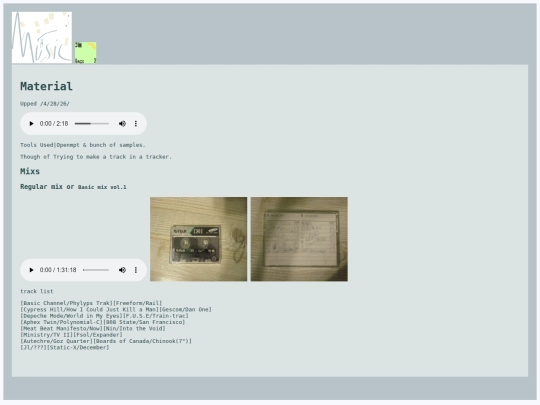Mute the 1:31:18 mix player
Image resolution: width=540 pixels, height=405 pixels.
click(122, 270)
